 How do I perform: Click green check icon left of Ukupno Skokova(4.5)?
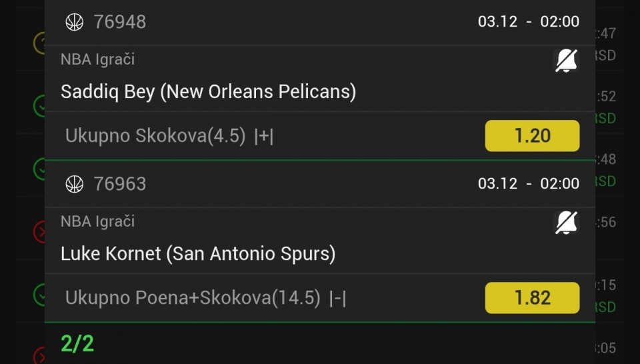pos(40,107)
